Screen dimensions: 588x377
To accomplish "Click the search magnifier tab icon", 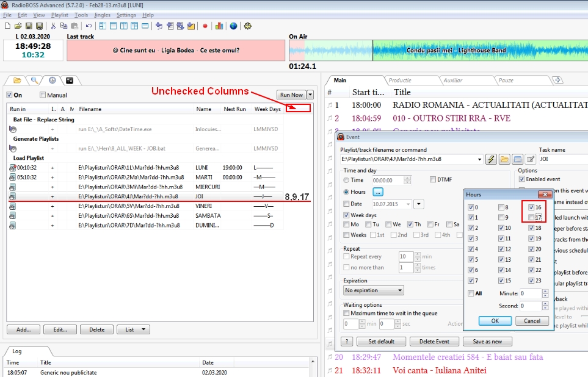I will (35, 81).
